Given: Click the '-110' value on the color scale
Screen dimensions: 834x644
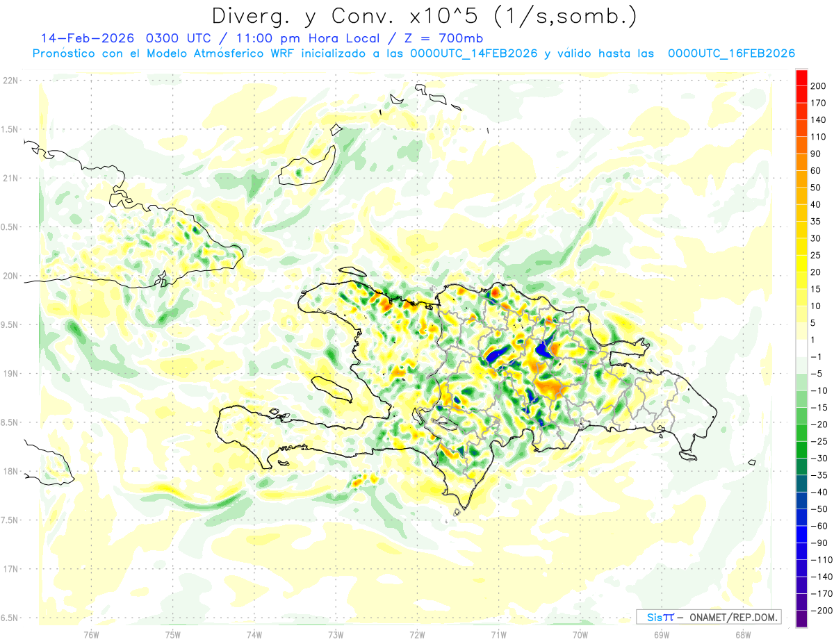Looking at the screenshot, I should pyautogui.click(x=823, y=560).
